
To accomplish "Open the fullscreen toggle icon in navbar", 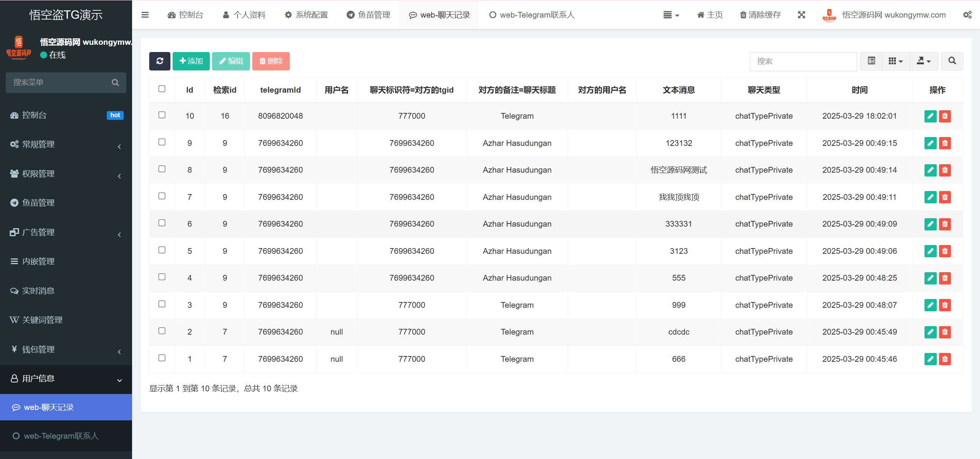I will point(802,15).
